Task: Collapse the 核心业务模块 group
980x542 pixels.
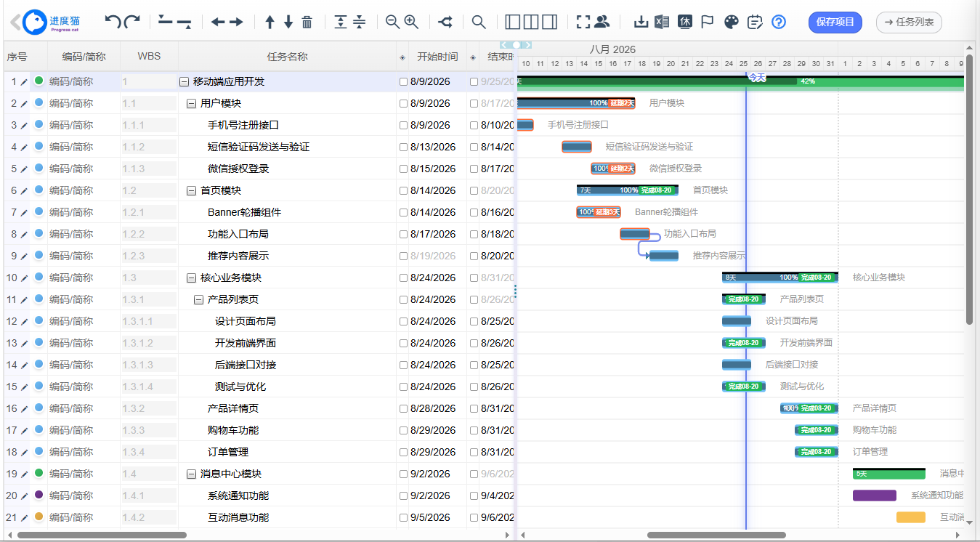Action: click(x=191, y=278)
